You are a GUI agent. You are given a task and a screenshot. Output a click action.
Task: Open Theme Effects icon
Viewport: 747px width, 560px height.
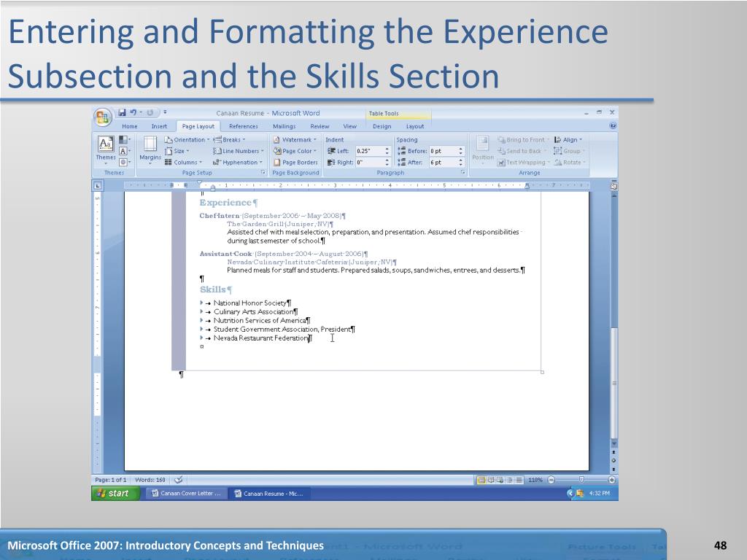[x=123, y=162]
